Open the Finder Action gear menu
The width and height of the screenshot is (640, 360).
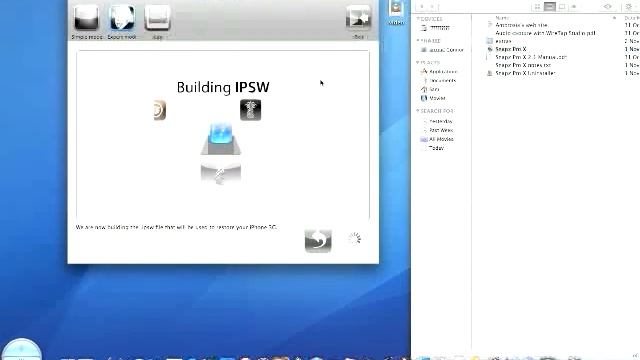[629, 7]
